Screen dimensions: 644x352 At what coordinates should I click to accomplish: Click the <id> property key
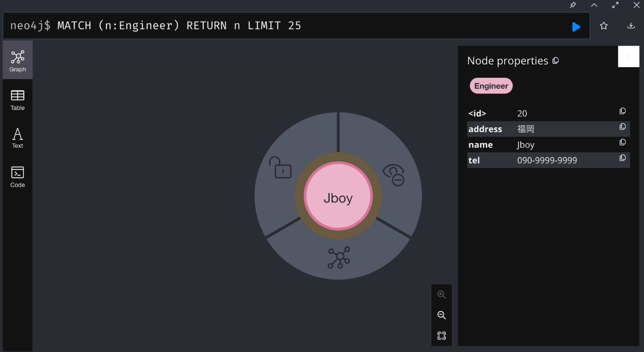coord(477,113)
